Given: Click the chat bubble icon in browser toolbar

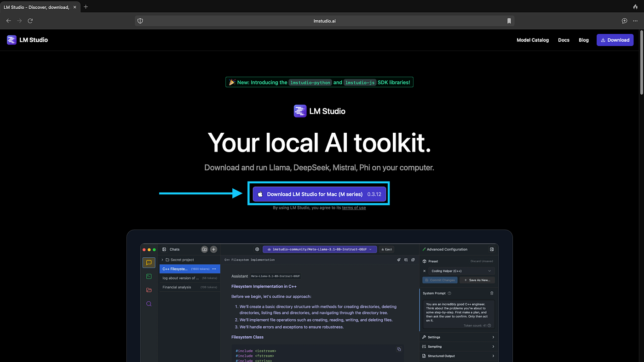Looking at the screenshot, I should (624, 21).
